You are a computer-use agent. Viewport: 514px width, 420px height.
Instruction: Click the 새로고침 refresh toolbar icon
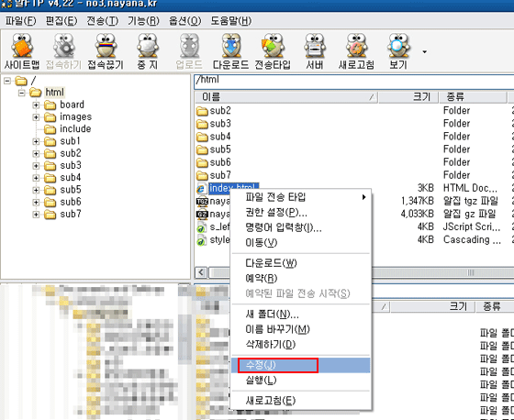(356, 51)
